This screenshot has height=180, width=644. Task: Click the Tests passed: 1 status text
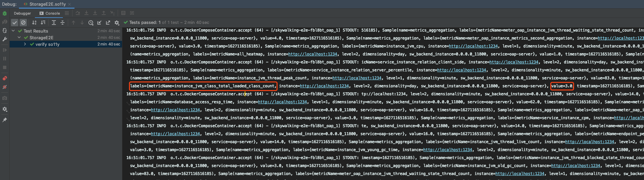[145, 22]
